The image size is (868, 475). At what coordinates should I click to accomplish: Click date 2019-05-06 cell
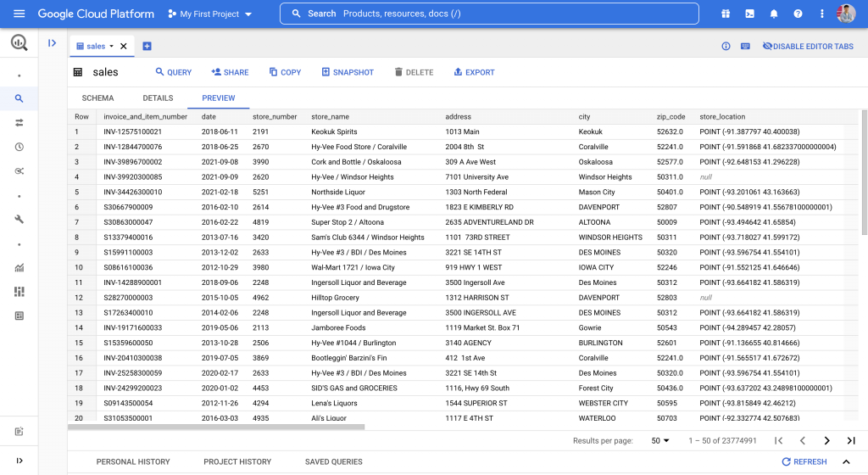coord(220,327)
